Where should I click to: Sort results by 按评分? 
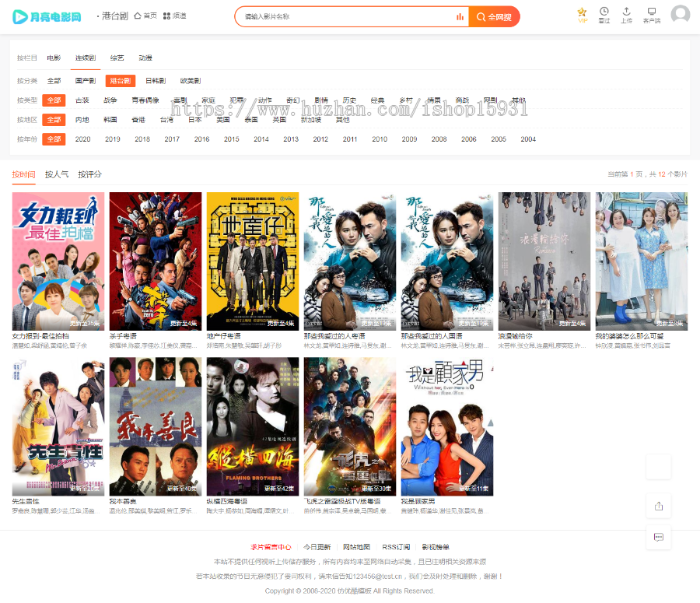pos(89,174)
